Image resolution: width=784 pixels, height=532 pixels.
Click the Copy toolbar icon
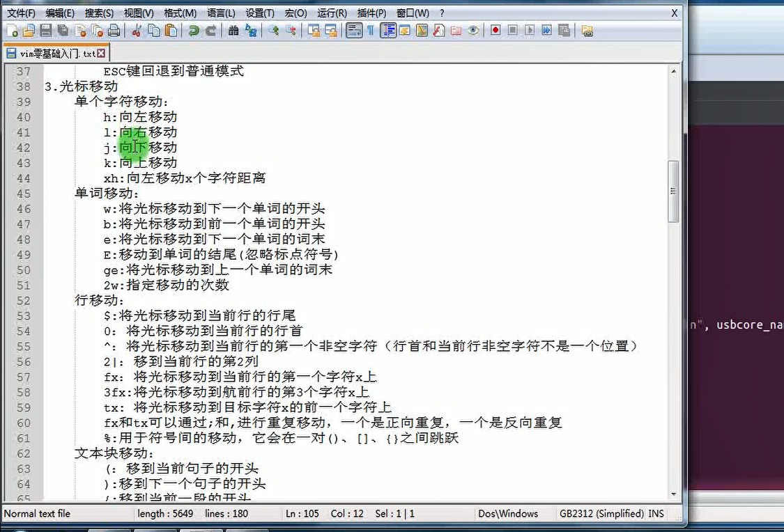[x=154, y=31]
